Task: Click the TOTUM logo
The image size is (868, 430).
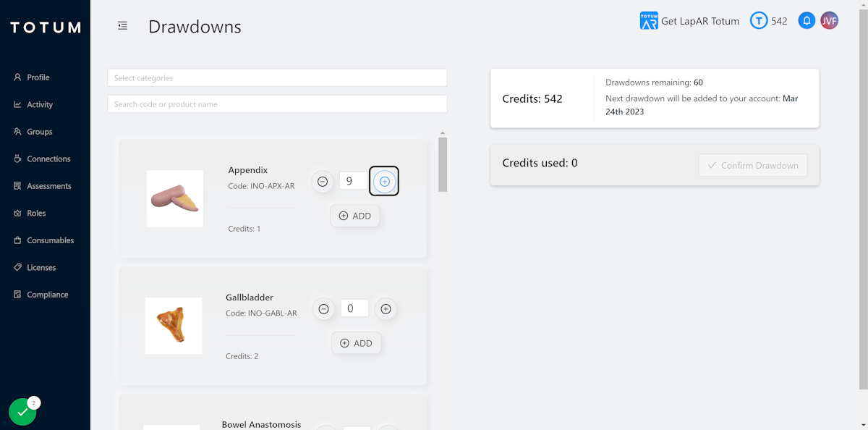Action: click(x=45, y=28)
